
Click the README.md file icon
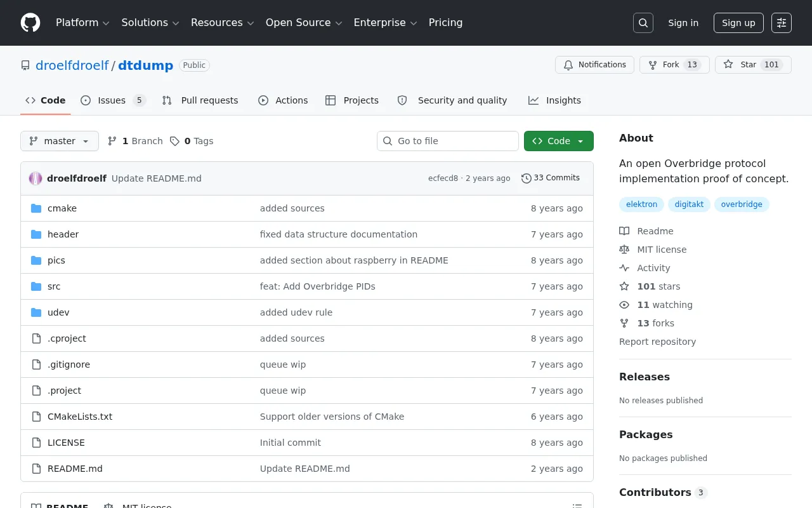(36, 469)
